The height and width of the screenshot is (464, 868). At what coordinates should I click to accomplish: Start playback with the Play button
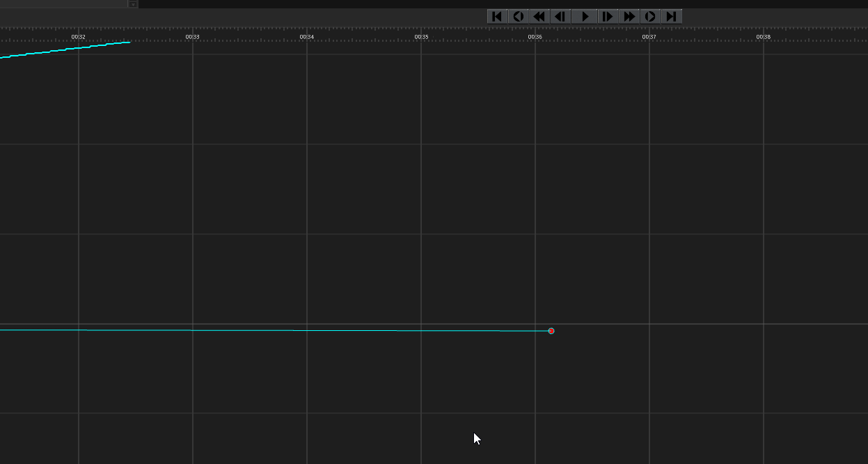pos(585,16)
